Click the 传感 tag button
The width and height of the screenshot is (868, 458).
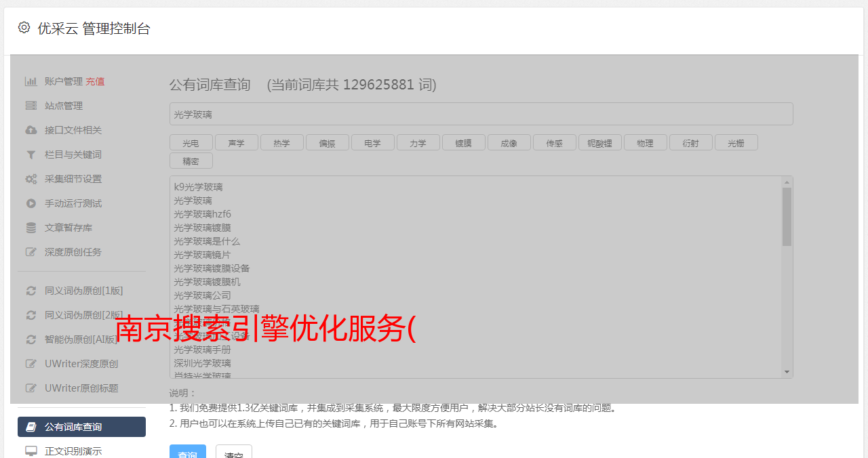(554, 142)
